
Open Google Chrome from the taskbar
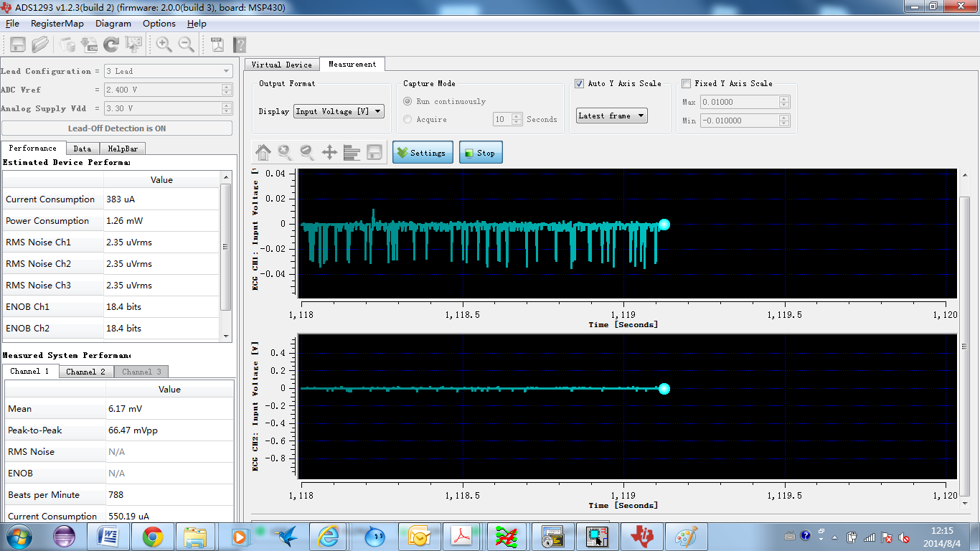(x=152, y=536)
